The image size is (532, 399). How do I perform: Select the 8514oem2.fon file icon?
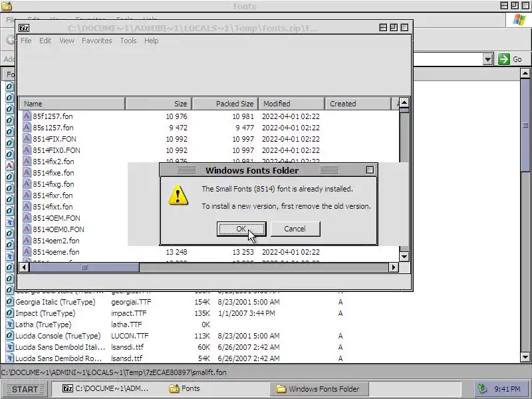pyautogui.click(x=27, y=240)
